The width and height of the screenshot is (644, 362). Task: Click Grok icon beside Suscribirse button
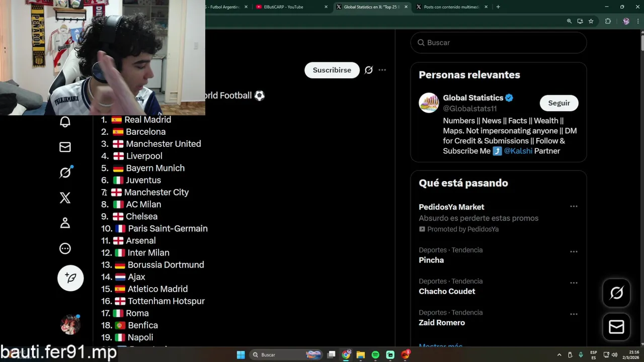pyautogui.click(x=369, y=70)
